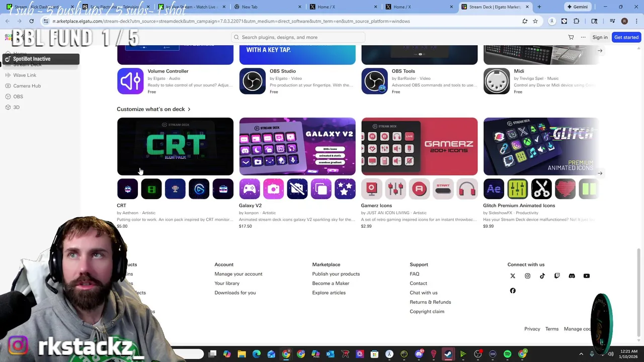Image resolution: width=644 pixels, height=362 pixels.
Task: Open Elgato's Facebook page
Action: pos(513,291)
